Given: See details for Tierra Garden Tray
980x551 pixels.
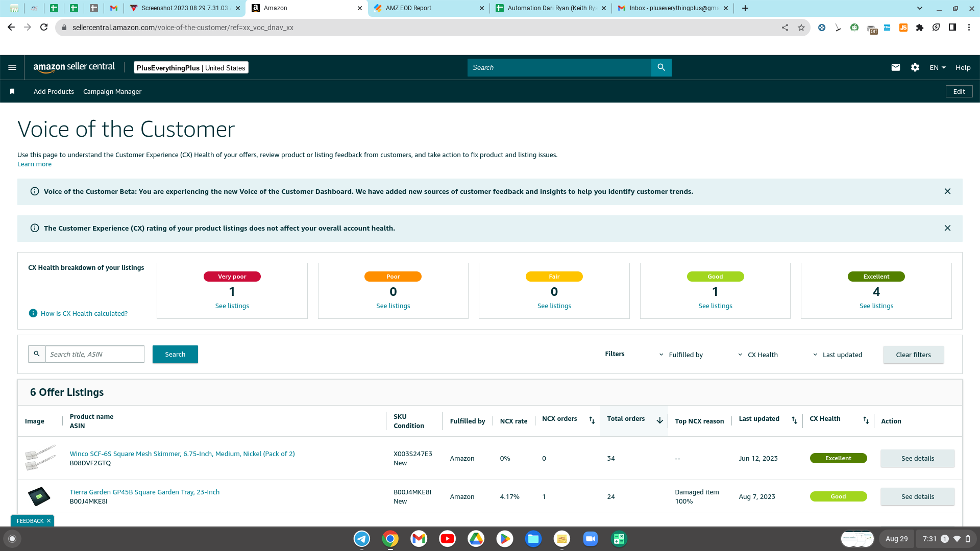Looking at the screenshot, I should pos(918,496).
